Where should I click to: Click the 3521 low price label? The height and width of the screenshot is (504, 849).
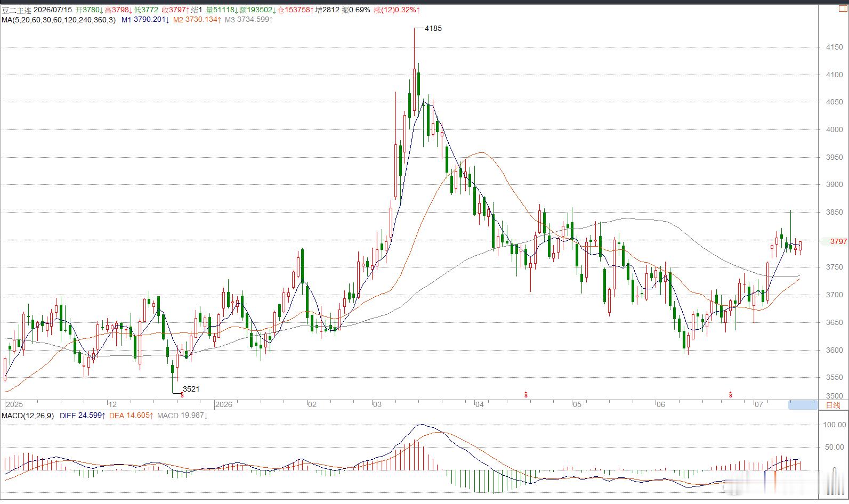191,389
